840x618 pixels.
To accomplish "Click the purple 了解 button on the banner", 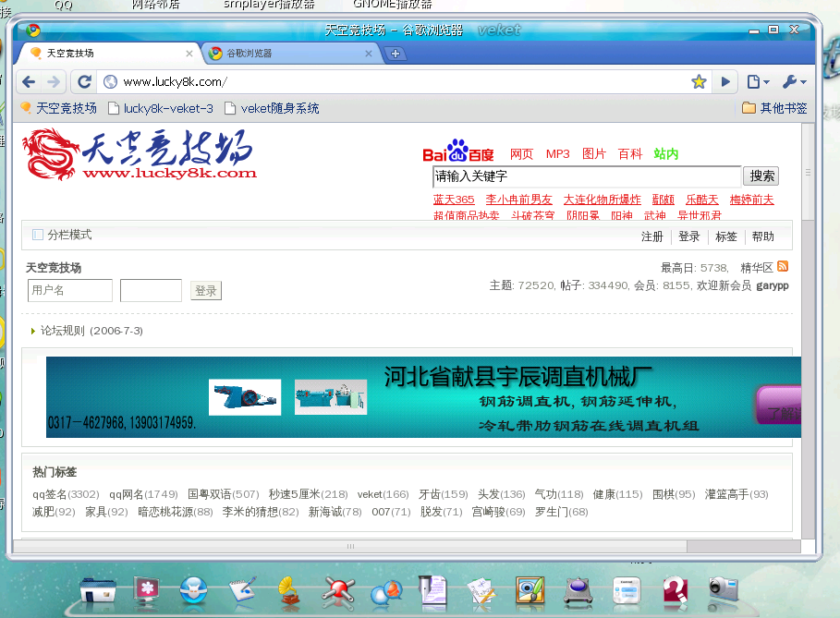I will point(779,406).
